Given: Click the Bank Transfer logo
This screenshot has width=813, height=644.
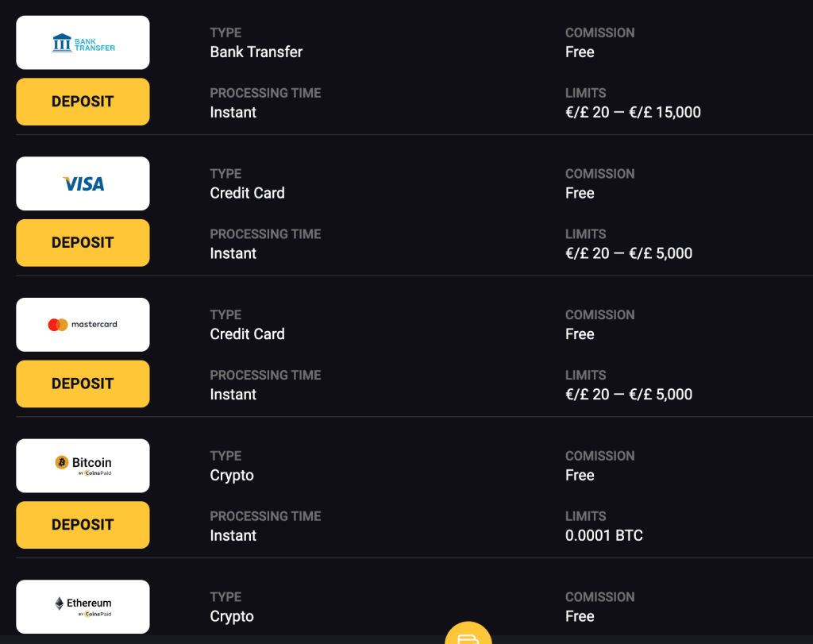Looking at the screenshot, I should pos(83,43).
